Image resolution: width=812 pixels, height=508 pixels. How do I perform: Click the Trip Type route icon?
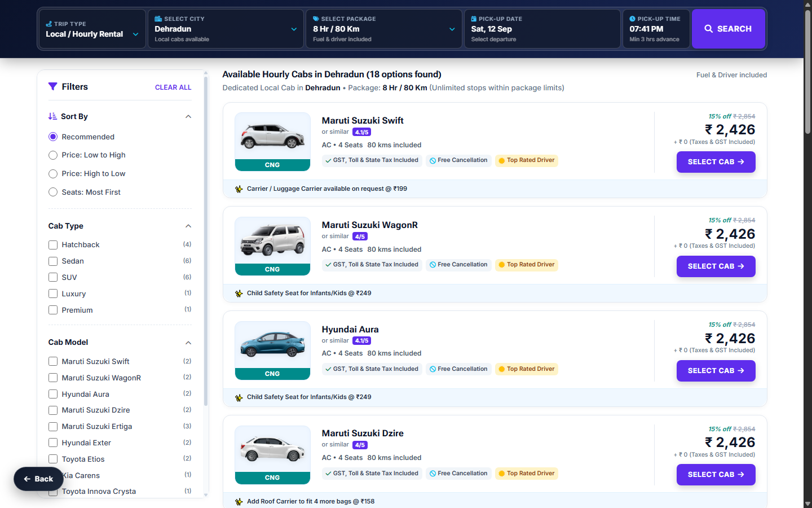49,24
